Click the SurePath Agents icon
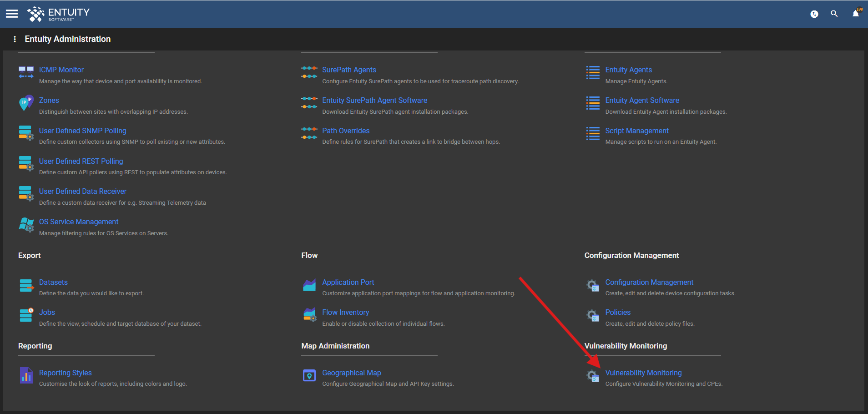 coord(309,72)
